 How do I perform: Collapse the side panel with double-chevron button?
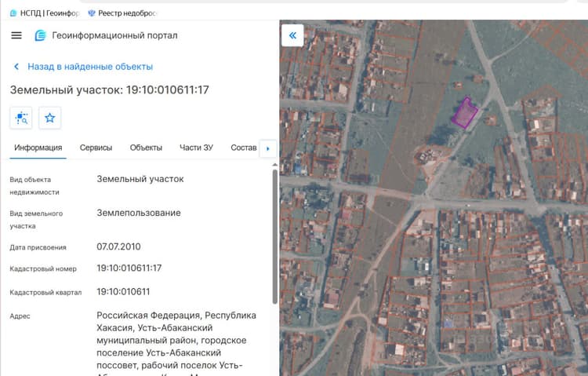pos(292,35)
